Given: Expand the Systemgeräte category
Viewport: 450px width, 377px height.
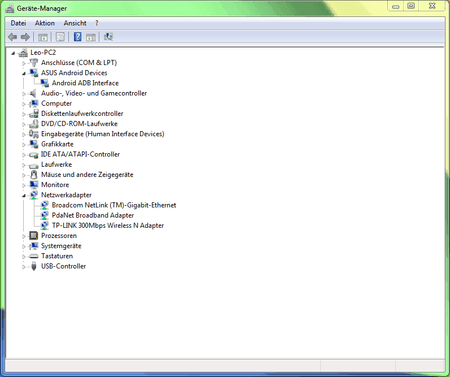Looking at the screenshot, I should click(x=24, y=247).
